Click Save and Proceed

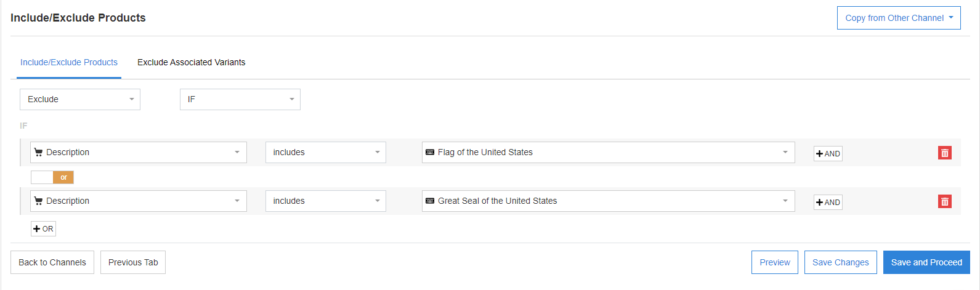tap(926, 262)
